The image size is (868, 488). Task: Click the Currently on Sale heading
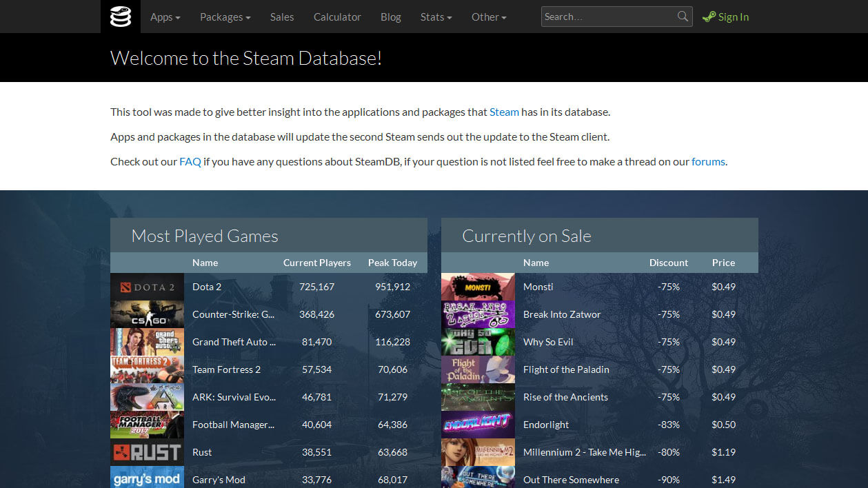point(527,236)
